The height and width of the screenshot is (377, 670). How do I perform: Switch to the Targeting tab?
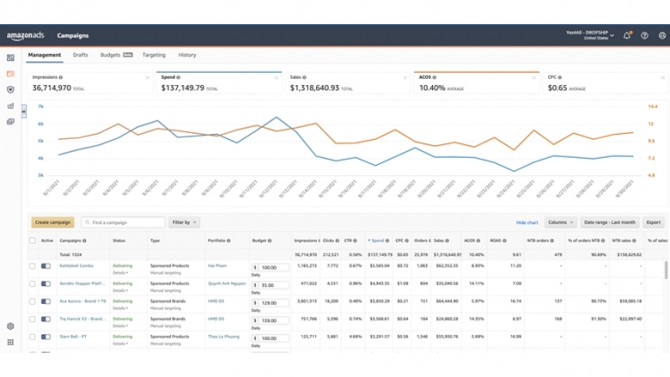coord(154,55)
